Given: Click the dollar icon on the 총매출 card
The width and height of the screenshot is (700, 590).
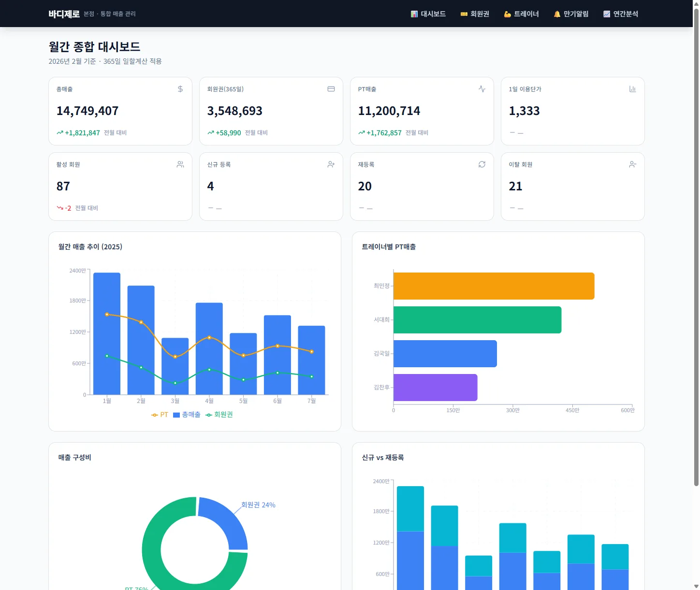Looking at the screenshot, I should pos(180,89).
